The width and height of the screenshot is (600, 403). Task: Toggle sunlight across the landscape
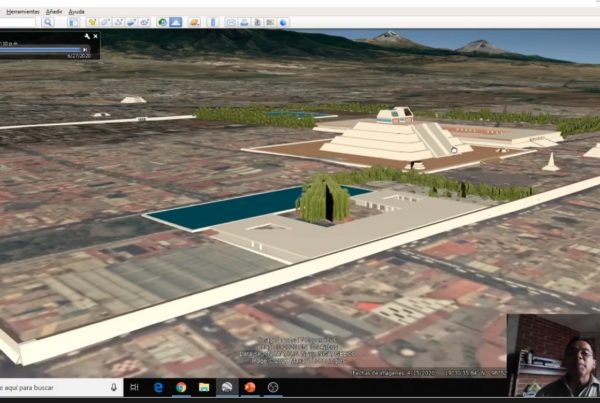176,21
